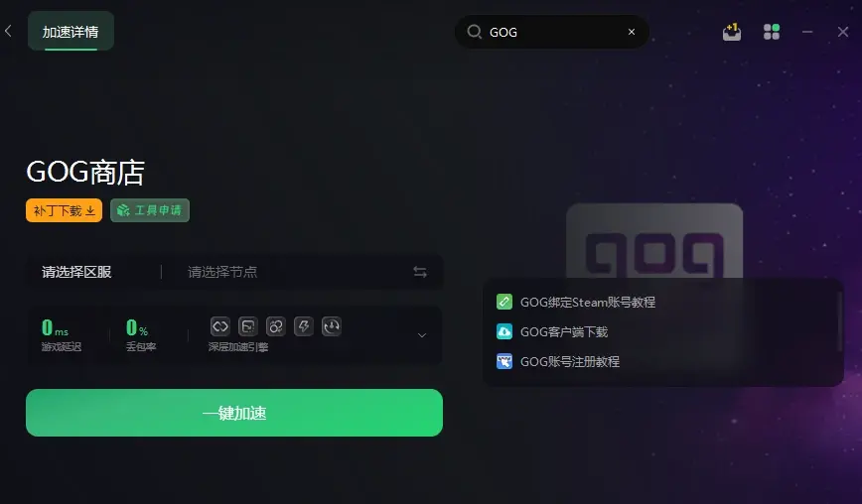This screenshot has height=504, width=862.
Task: Click the two-circles swap engine icon
Action: coord(275,326)
